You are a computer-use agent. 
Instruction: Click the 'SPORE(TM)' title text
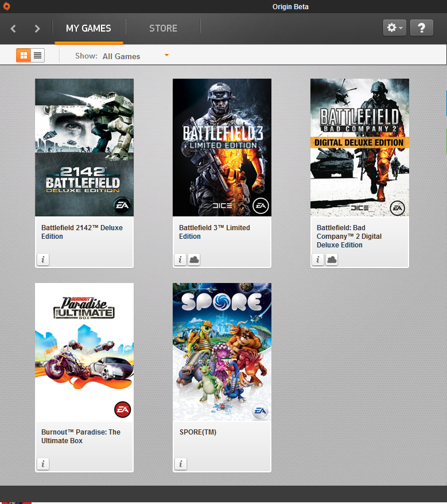pos(198,432)
